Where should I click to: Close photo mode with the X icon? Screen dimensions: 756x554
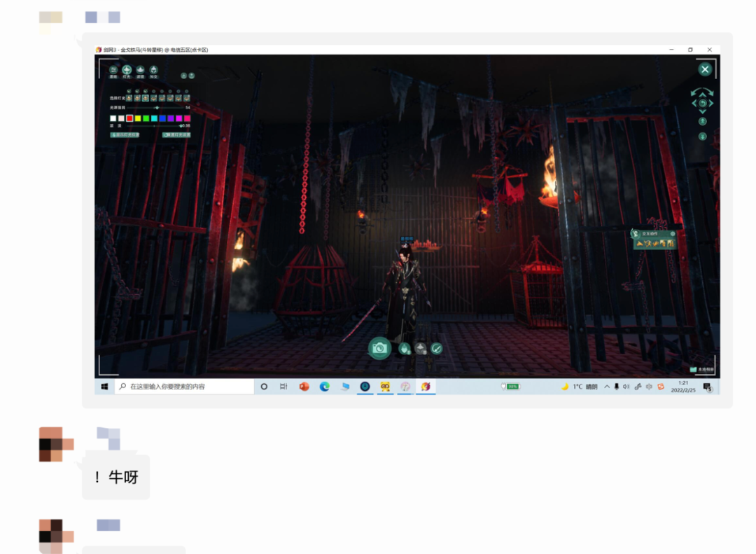point(705,69)
